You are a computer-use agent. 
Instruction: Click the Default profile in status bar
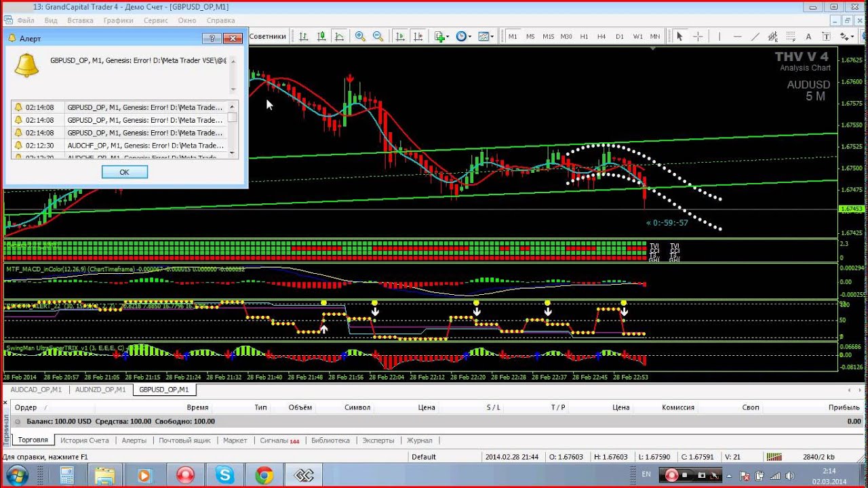tap(424, 457)
